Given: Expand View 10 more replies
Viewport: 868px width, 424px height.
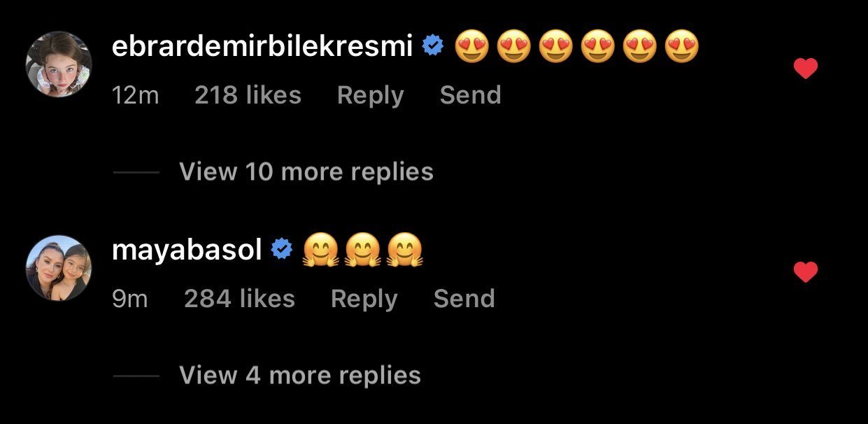Looking at the screenshot, I should point(306,172).
